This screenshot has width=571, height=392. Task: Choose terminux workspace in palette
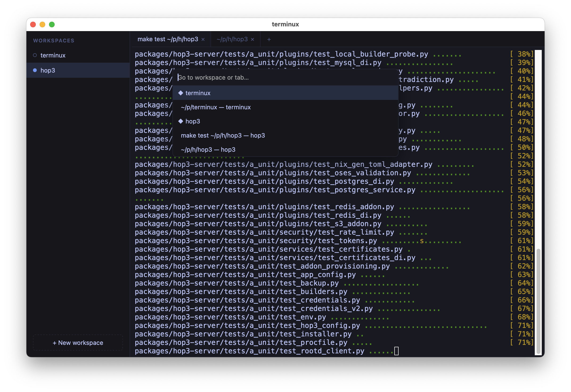coord(285,93)
